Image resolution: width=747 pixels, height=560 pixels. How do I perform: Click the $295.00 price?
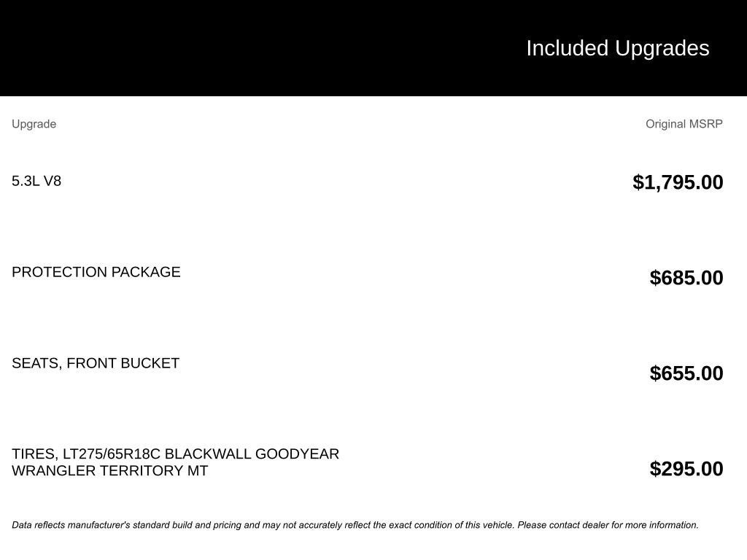tap(686, 469)
